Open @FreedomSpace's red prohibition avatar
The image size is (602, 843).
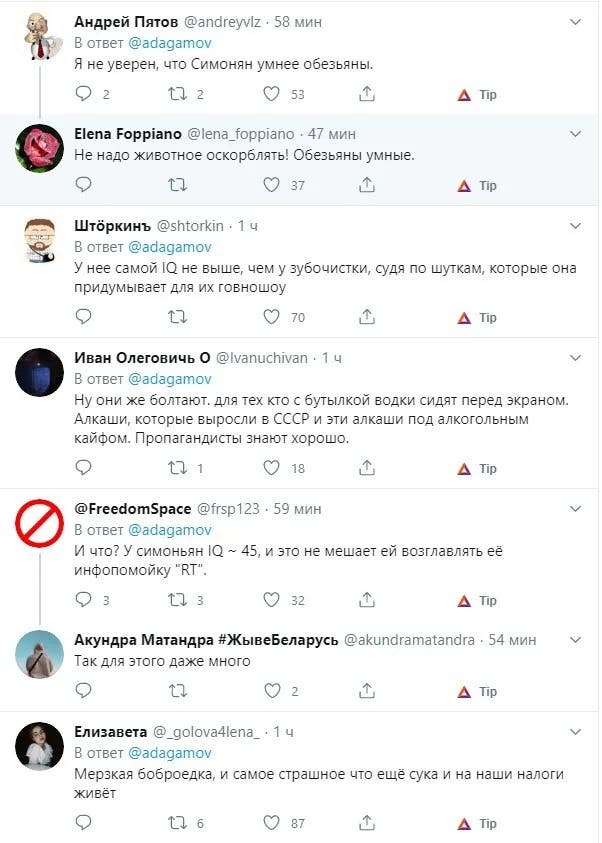(x=41, y=523)
